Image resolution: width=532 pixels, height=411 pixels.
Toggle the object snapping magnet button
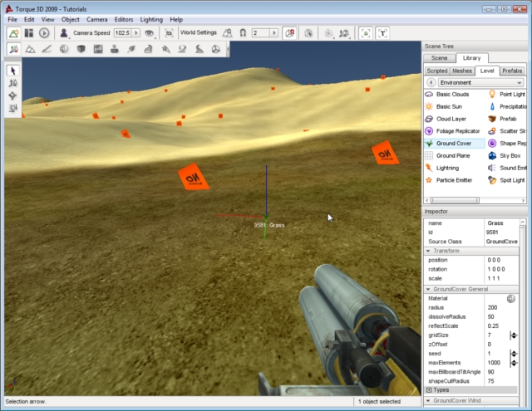point(242,33)
